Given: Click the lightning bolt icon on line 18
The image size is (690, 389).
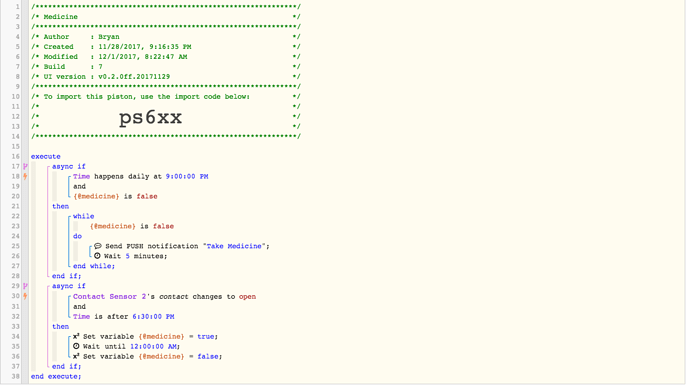Looking at the screenshot, I should tap(25, 176).
